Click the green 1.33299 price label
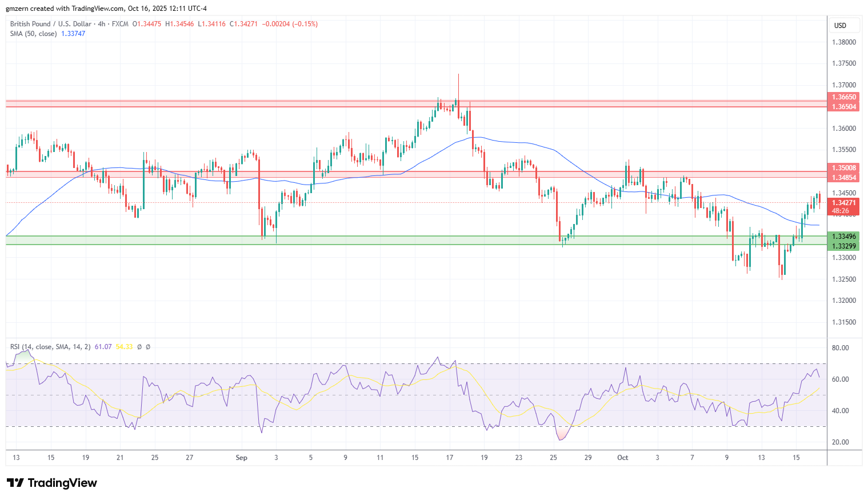 (x=843, y=246)
